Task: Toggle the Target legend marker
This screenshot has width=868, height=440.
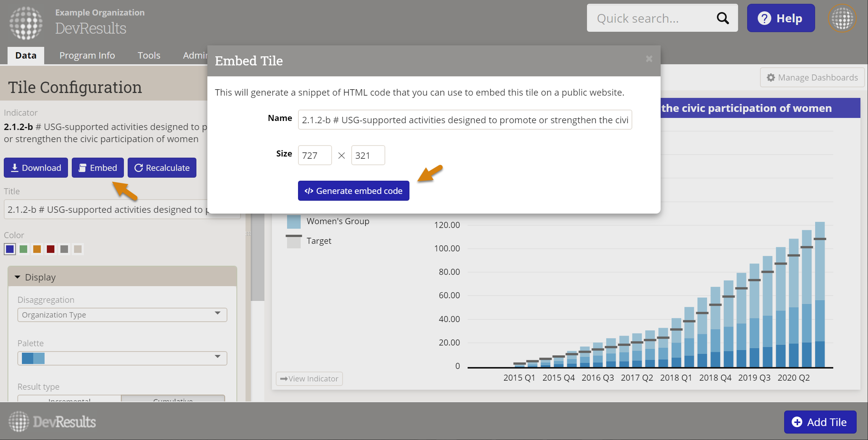Action: tap(293, 241)
